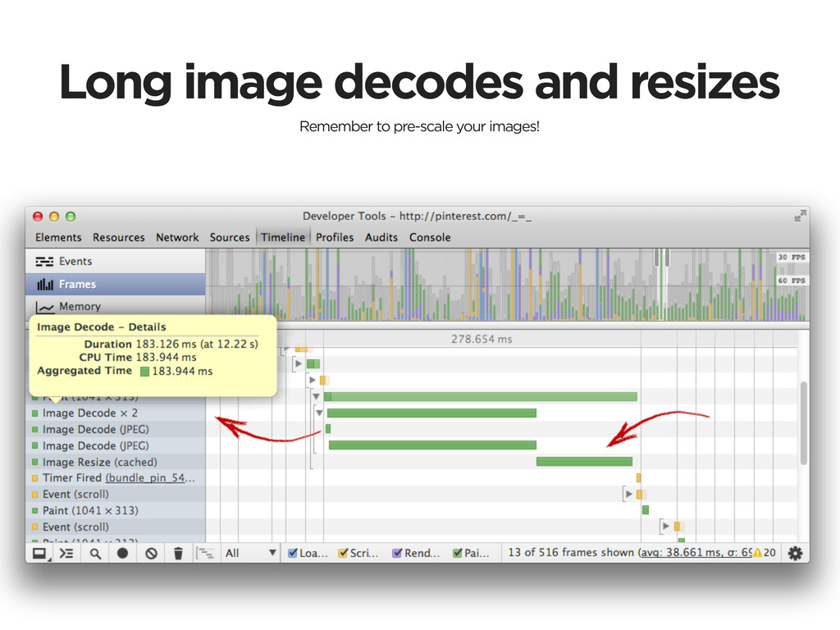The height and width of the screenshot is (630, 840).
Task: Click the trash garbage collect icon
Action: (x=178, y=554)
